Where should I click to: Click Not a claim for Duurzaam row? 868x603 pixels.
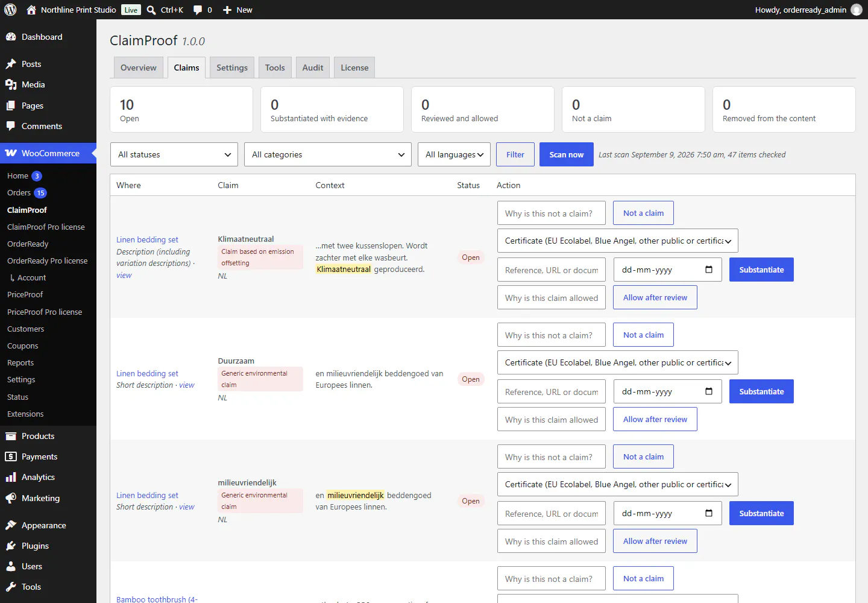[x=643, y=335]
